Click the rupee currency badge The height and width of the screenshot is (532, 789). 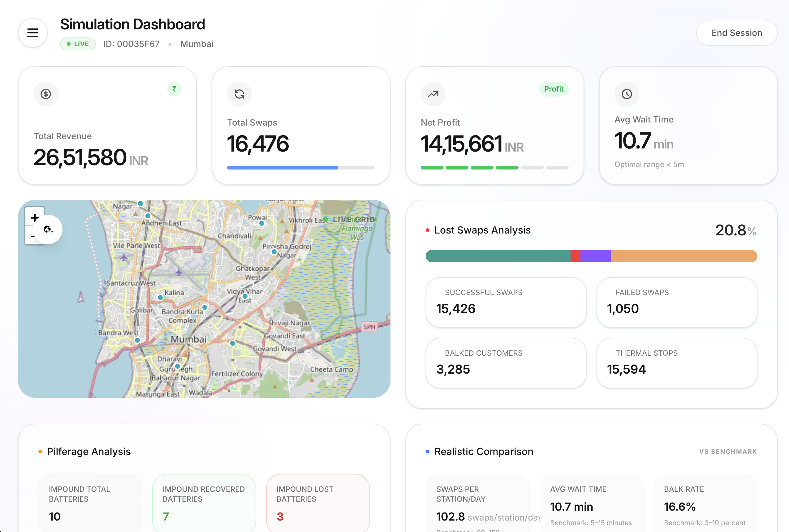(174, 89)
